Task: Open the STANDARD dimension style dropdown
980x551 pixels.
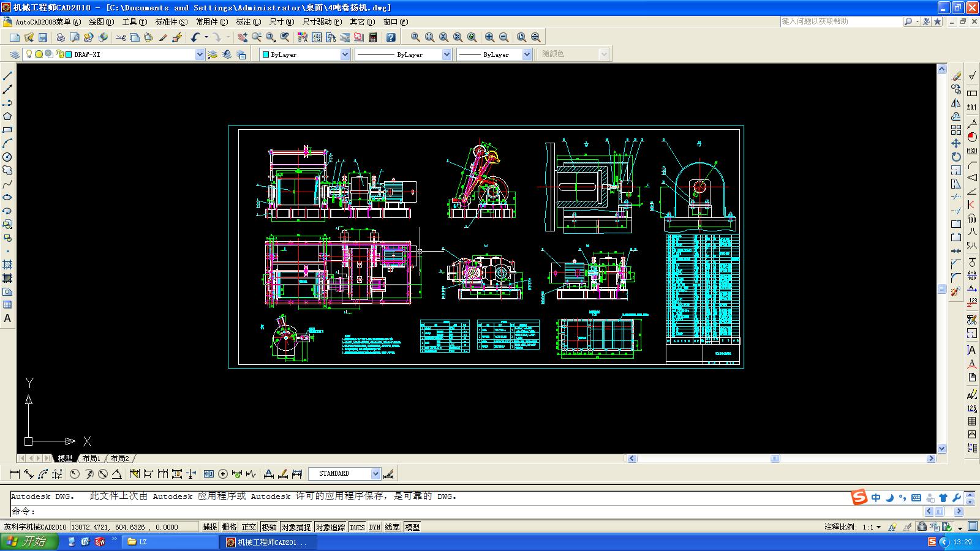Action: (x=375, y=474)
